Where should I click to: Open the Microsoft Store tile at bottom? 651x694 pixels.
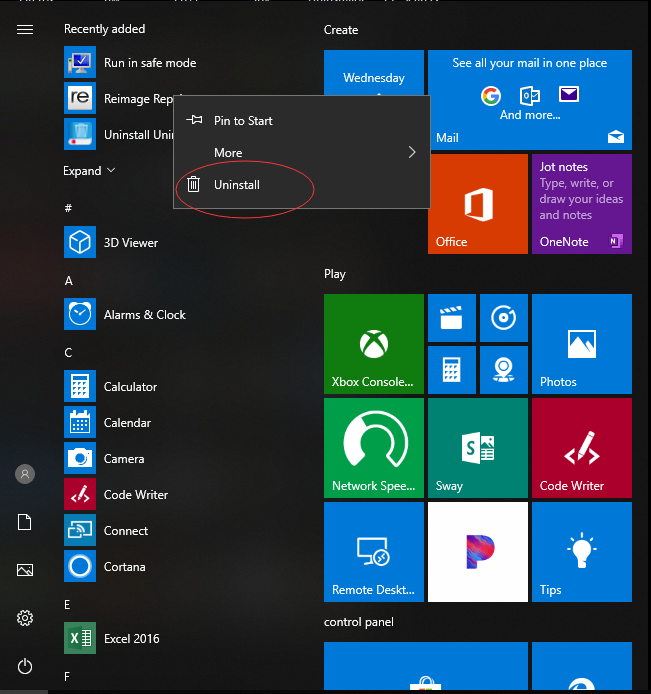426,666
